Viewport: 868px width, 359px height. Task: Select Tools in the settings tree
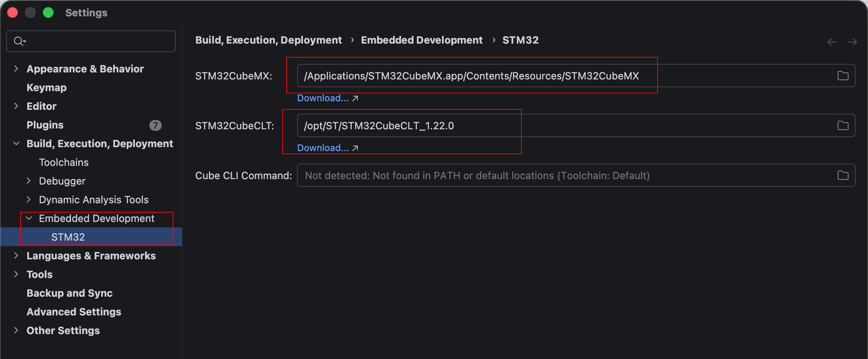pos(40,275)
